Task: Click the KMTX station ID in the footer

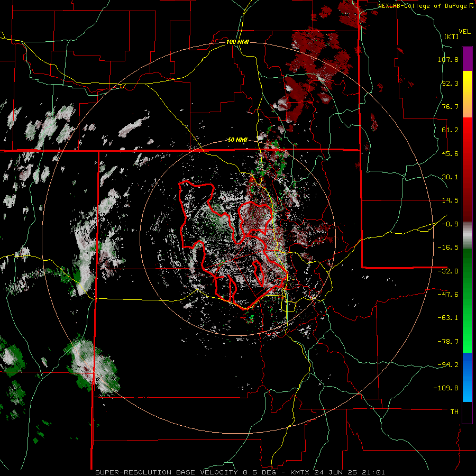Action: pyautogui.click(x=300, y=472)
